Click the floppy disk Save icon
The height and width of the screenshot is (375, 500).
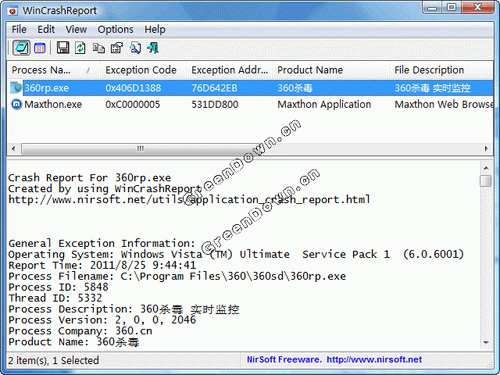pyautogui.click(x=63, y=48)
